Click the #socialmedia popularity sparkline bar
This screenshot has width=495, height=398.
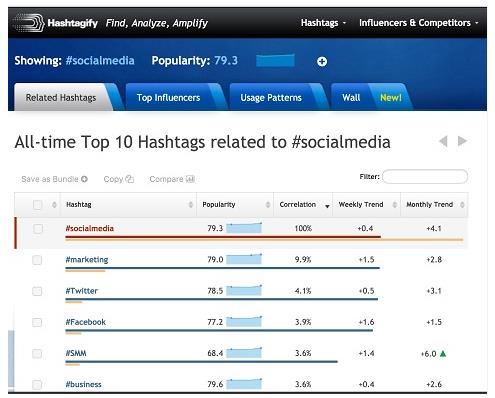click(244, 228)
